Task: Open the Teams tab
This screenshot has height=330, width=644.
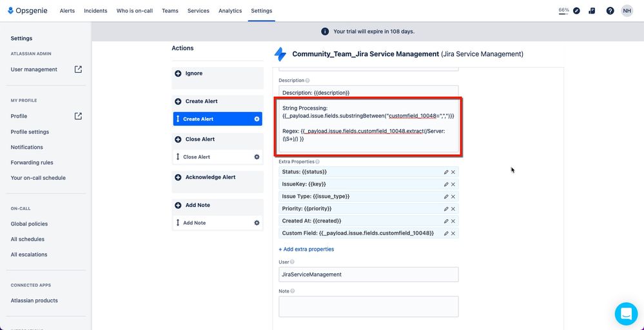Action: [170, 11]
